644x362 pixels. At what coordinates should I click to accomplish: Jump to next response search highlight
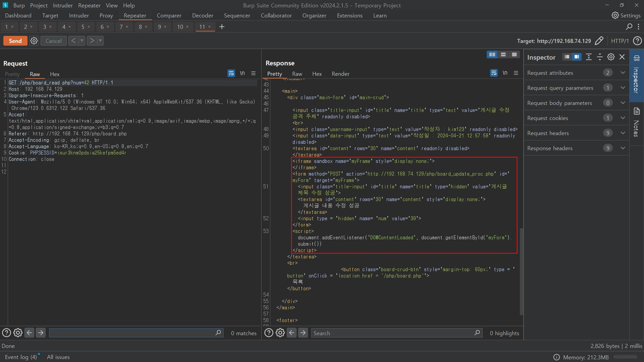(303, 333)
